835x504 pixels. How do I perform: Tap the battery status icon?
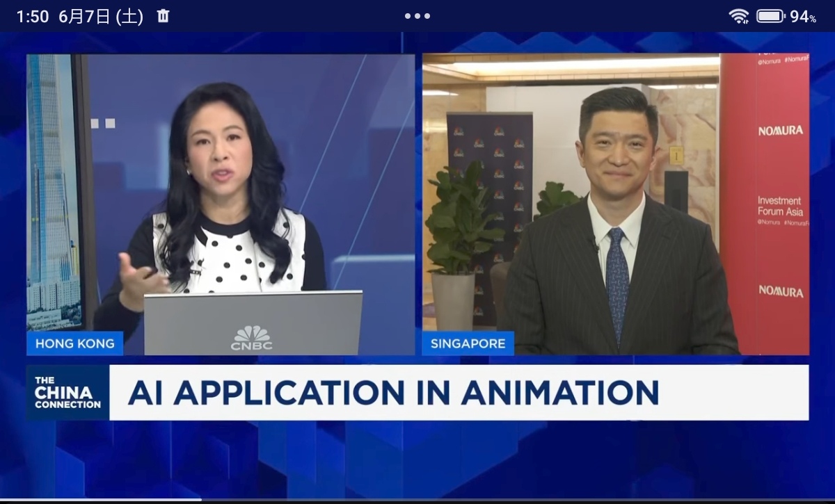coord(770,16)
